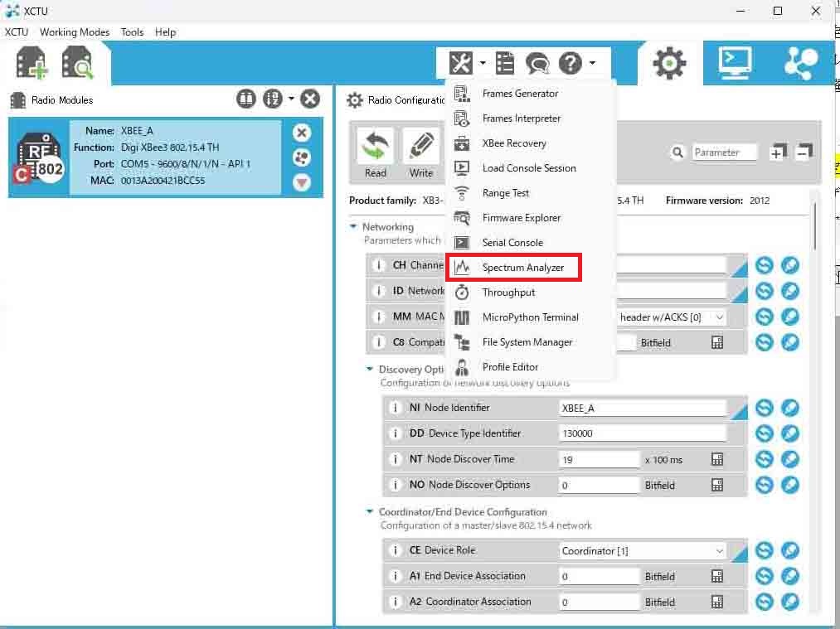The image size is (840, 629).
Task: Edit the DD Device Type Identifier field
Action: 643,433
